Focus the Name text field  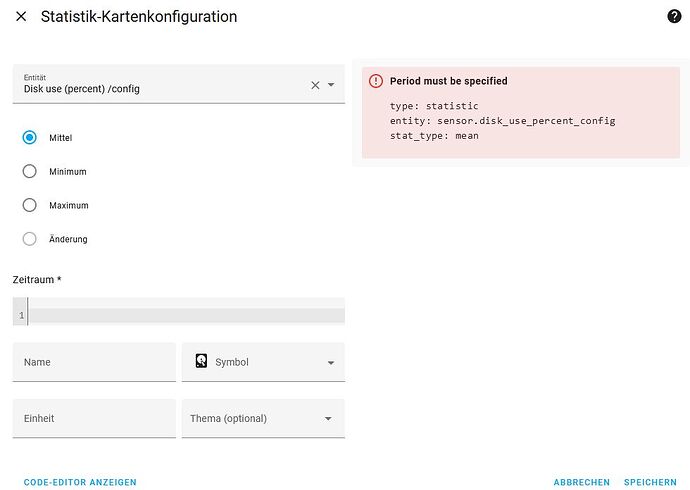click(x=94, y=362)
